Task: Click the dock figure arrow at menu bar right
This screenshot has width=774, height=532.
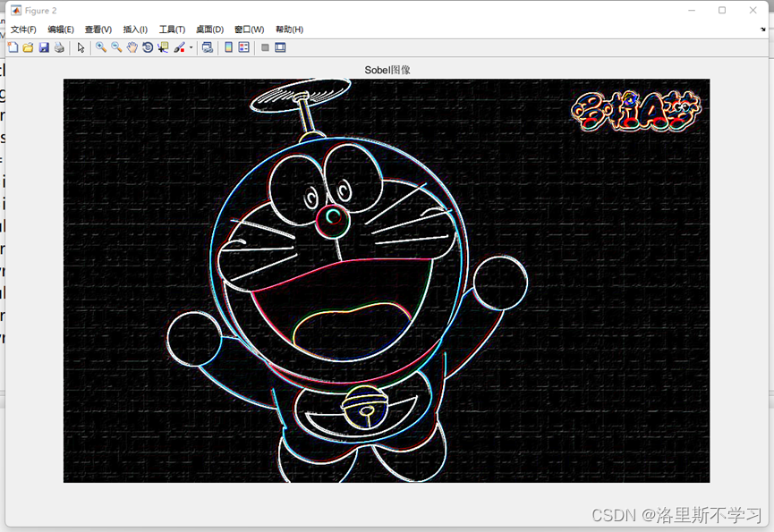Action: [x=763, y=30]
